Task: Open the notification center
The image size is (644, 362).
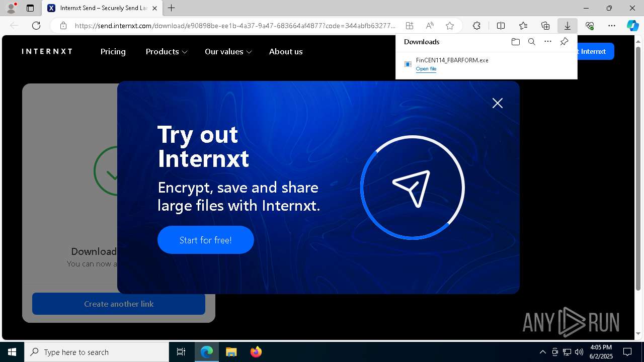Action: [x=627, y=352]
